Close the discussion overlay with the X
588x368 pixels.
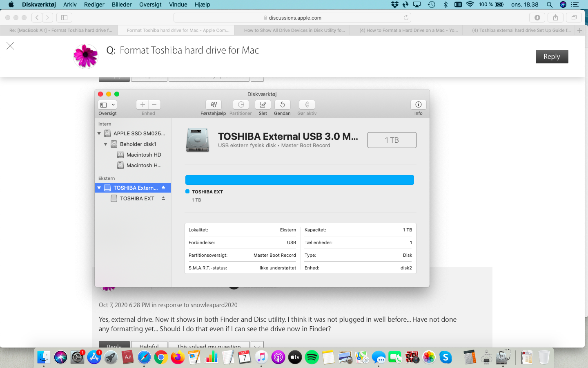[x=10, y=46]
